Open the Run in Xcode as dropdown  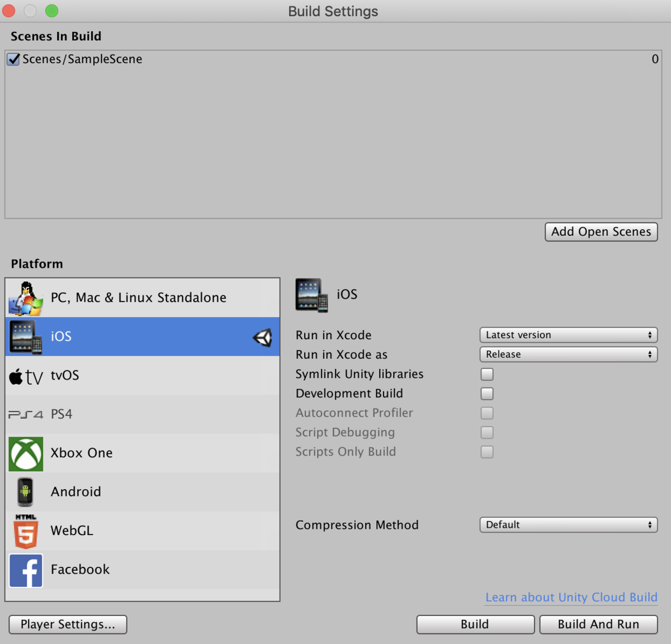568,354
